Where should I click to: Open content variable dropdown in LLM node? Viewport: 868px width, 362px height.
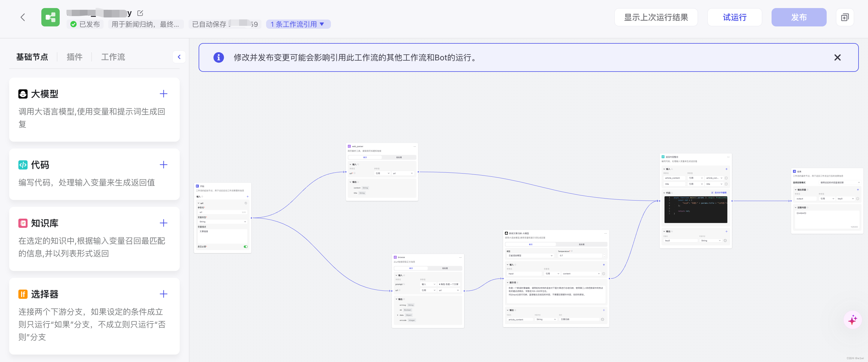(x=581, y=274)
